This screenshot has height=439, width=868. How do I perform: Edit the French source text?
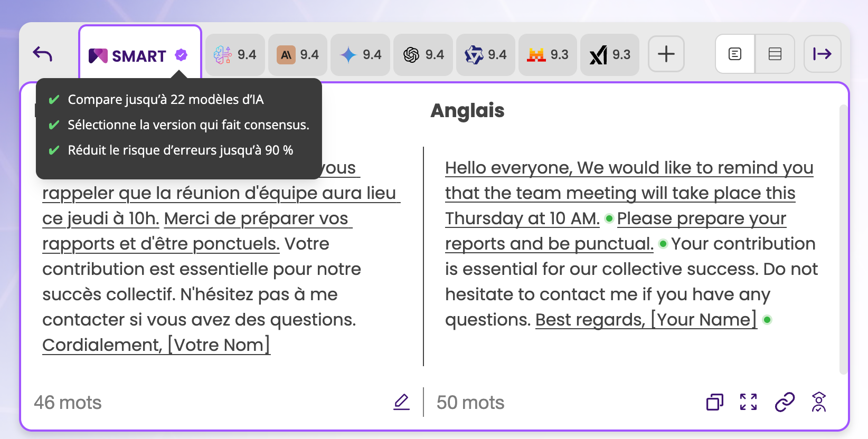402,402
